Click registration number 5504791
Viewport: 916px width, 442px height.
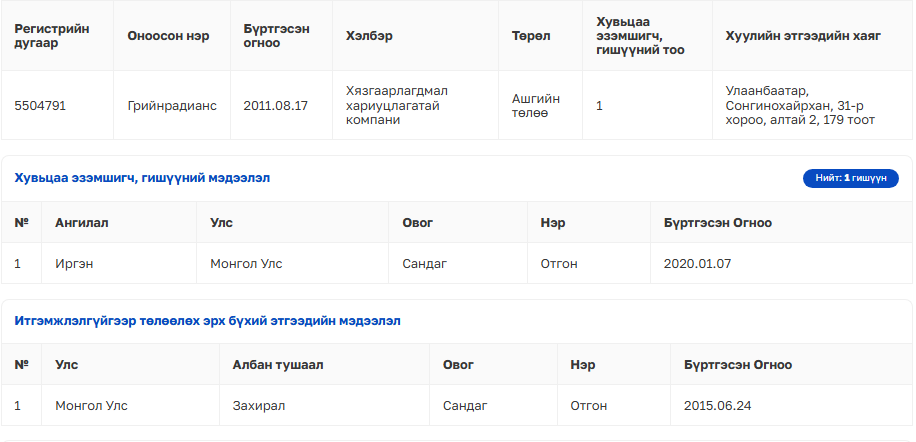pyautogui.click(x=40, y=105)
